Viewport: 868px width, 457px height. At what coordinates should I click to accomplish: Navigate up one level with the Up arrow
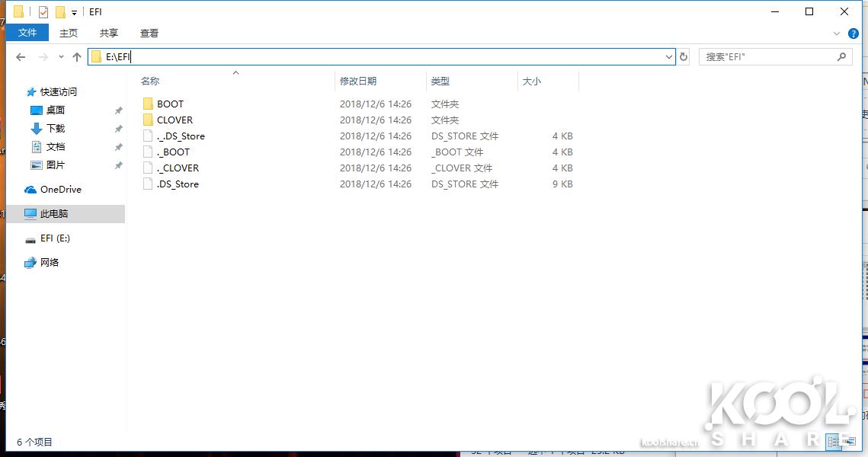[x=76, y=56]
